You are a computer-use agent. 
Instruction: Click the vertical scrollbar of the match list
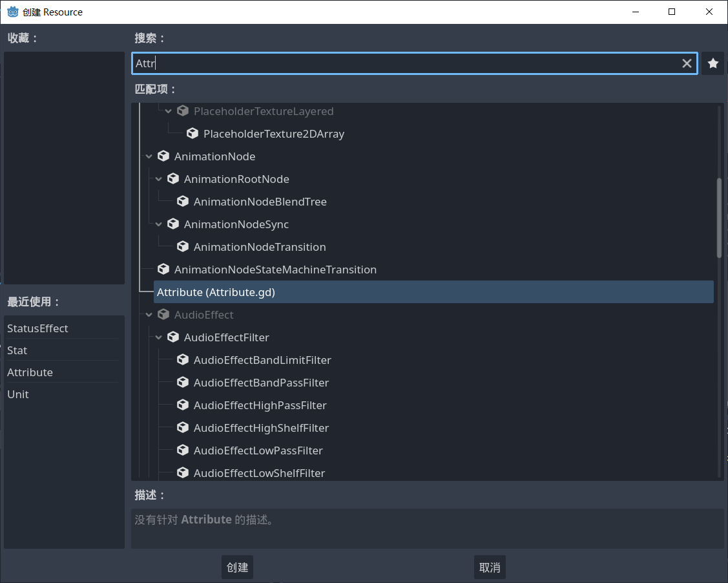tap(719, 218)
